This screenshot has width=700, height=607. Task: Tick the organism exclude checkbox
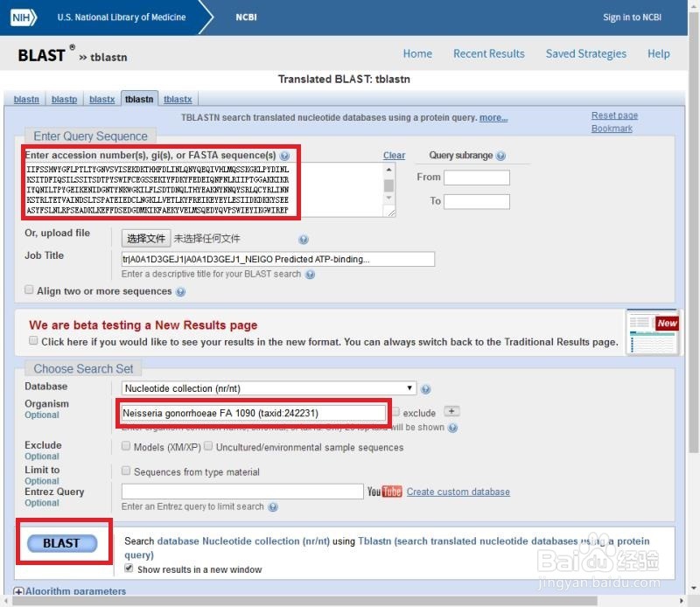point(396,411)
